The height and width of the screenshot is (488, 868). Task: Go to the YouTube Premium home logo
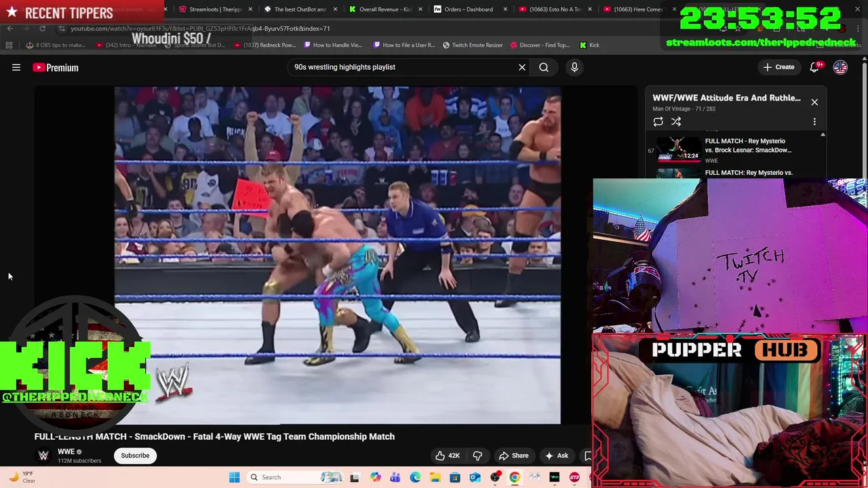[56, 67]
